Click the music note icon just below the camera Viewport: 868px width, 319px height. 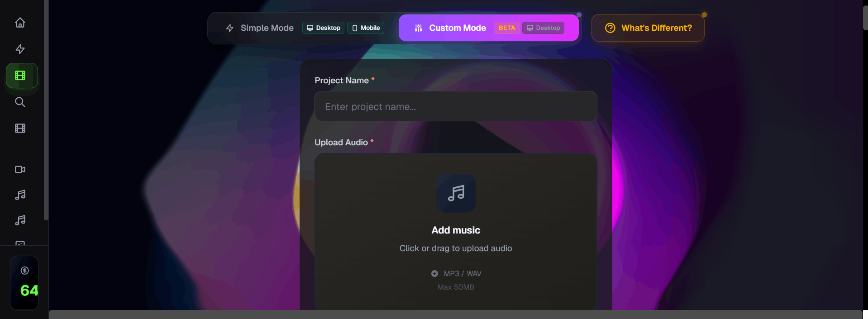pyautogui.click(x=20, y=195)
